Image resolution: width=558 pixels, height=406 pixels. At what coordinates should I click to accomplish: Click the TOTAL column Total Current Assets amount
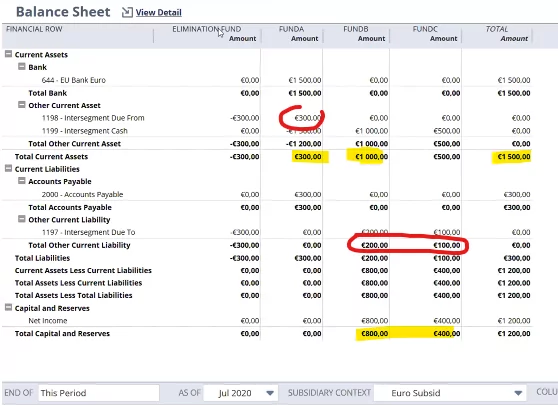514,157
